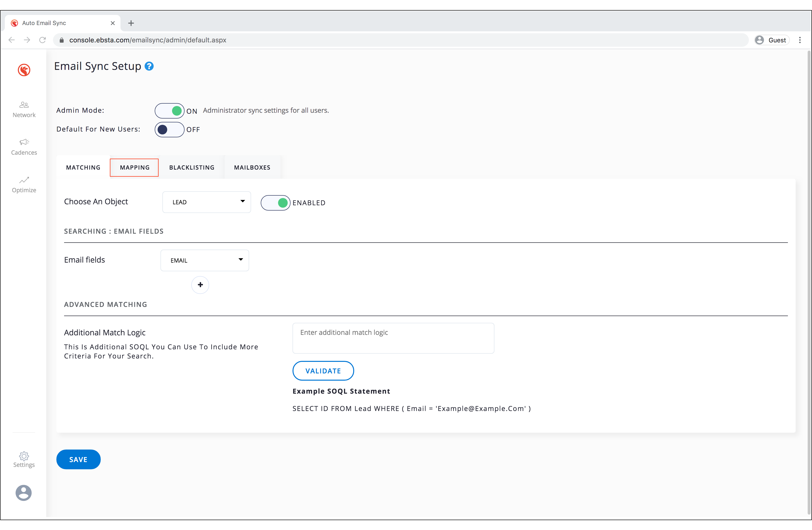Switch to the Mailboxes tab
812x530 pixels.
pos(252,167)
